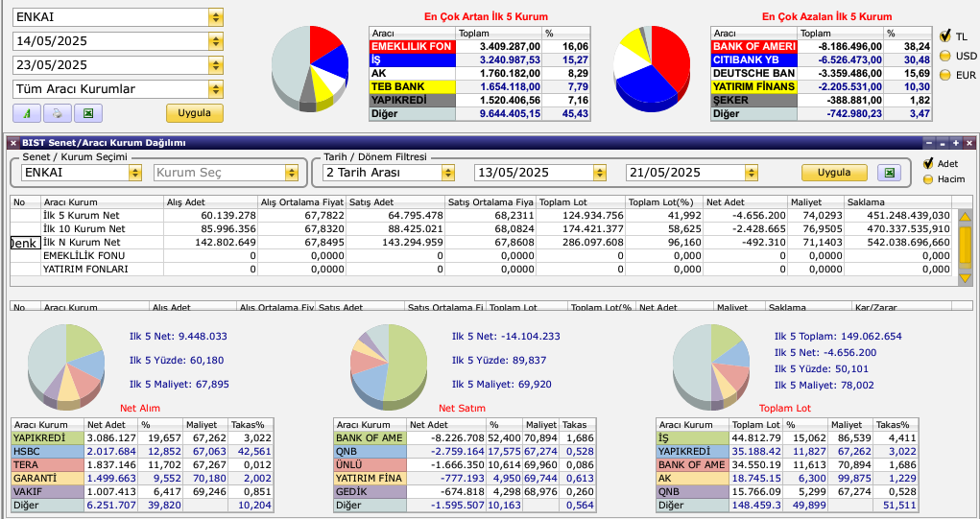Click the green font settings icon button
The height and width of the screenshot is (519, 980).
click(x=26, y=113)
